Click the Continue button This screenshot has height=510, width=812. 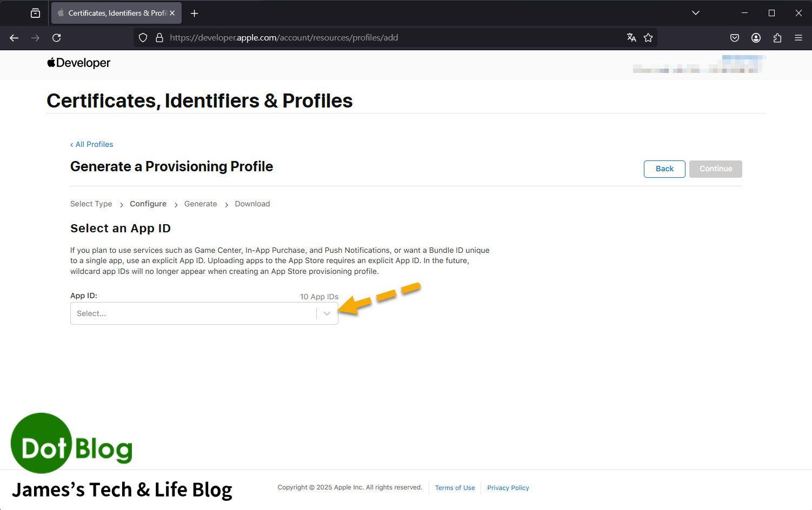pyautogui.click(x=716, y=169)
